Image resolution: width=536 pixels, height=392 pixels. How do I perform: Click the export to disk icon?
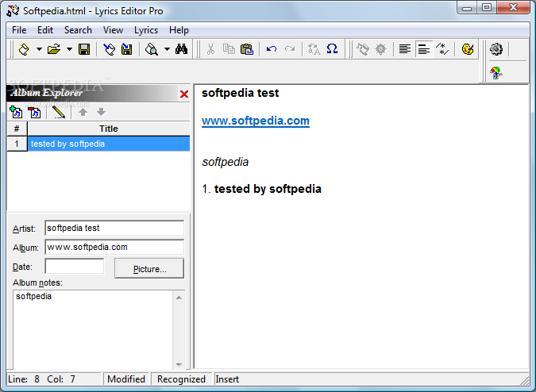click(127, 49)
